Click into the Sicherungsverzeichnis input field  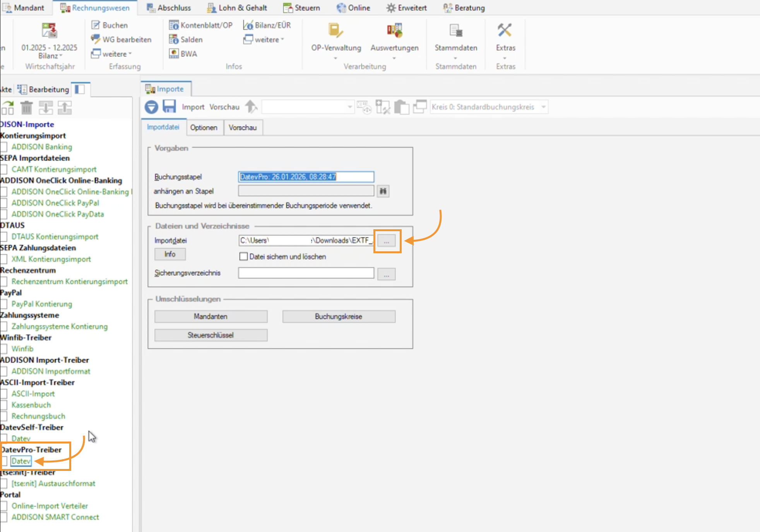pyautogui.click(x=306, y=273)
